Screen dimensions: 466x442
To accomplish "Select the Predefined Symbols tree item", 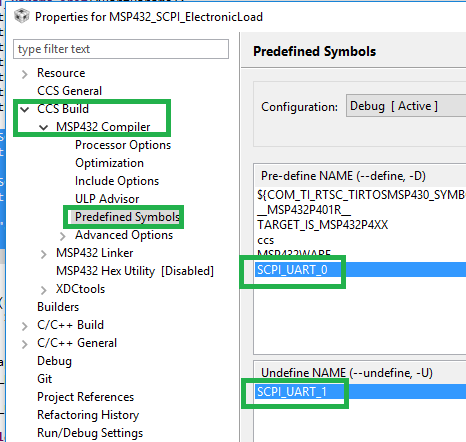I will [127, 217].
